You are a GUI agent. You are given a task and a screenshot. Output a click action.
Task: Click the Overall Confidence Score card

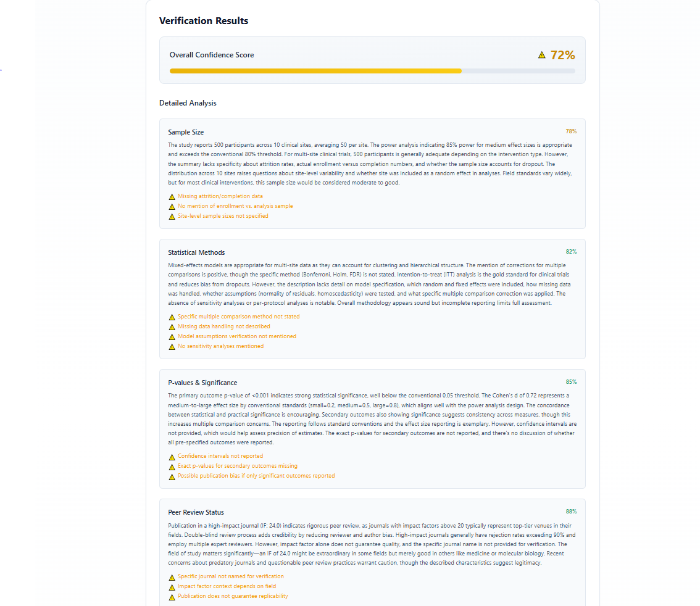tap(372, 60)
